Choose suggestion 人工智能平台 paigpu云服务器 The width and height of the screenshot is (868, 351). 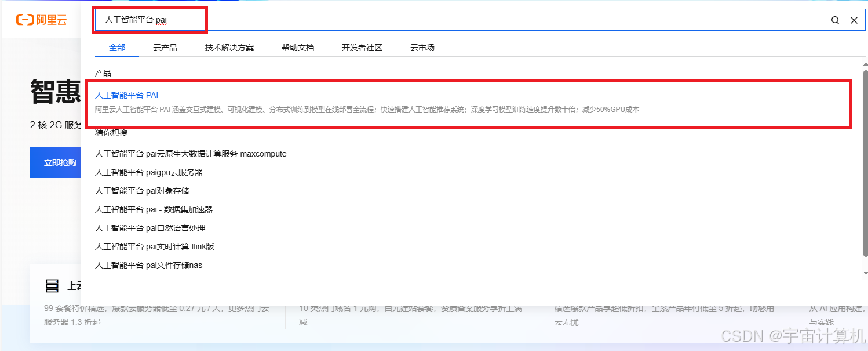tap(149, 172)
